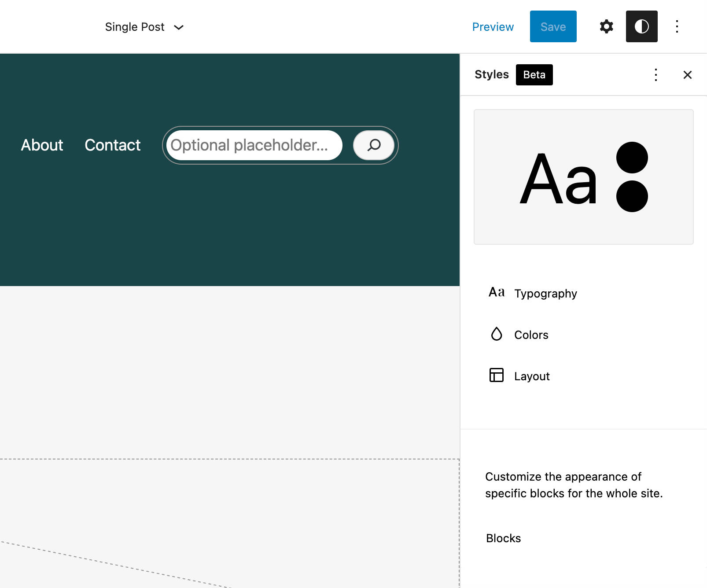Open the Styles panel more-actions menu
Screen dimensions: 707x588
click(655, 75)
